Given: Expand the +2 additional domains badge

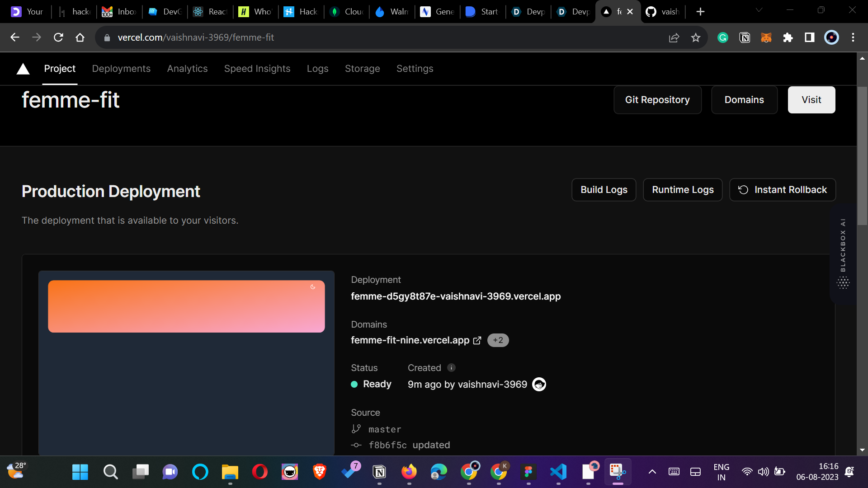Looking at the screenshot, I should [x=498, y=340].
